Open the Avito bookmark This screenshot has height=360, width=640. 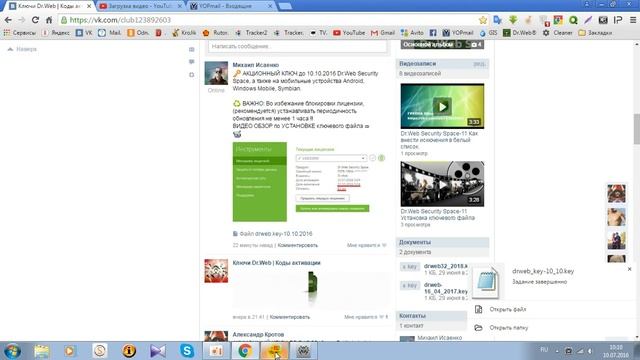tap(412, 33)
